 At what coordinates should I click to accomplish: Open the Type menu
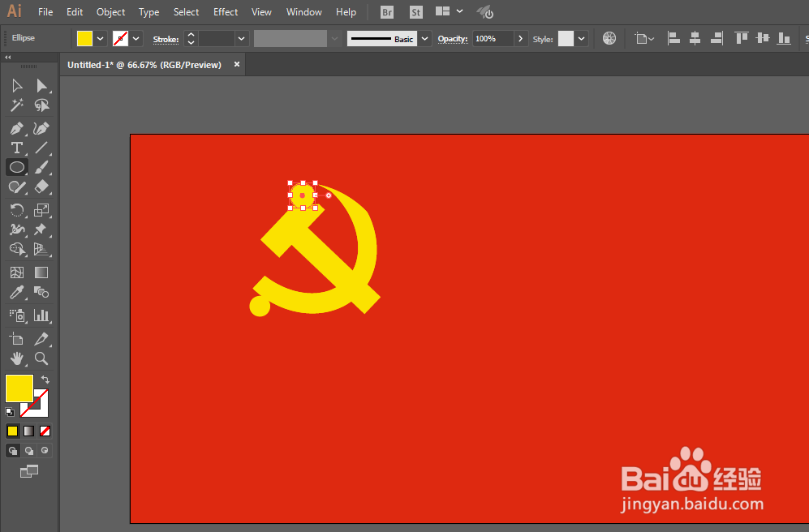(149, 12)
